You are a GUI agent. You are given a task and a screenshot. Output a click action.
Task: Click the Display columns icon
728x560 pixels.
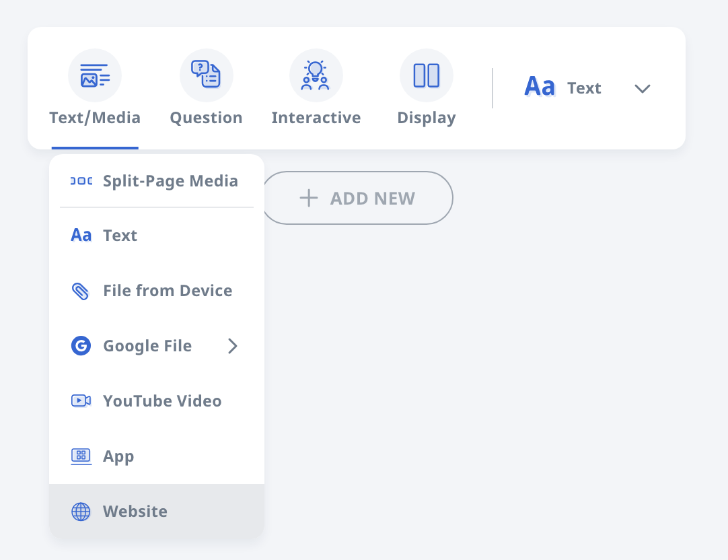pyautogui.click(x=426, y=75)
